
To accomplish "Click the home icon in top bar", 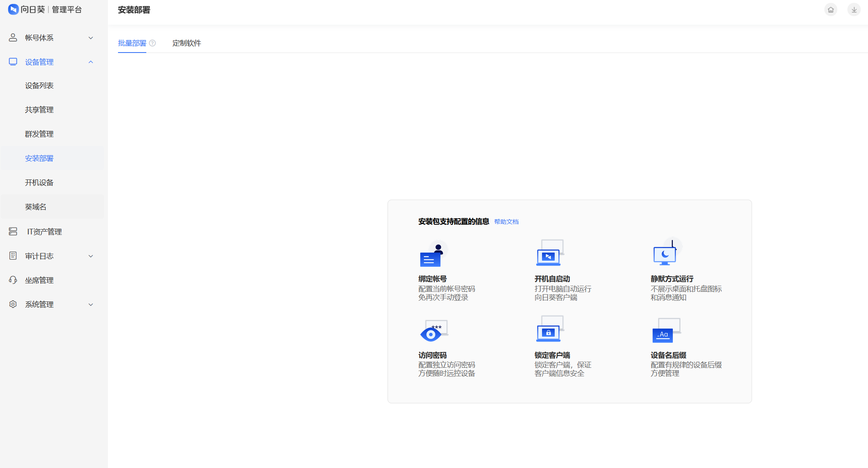I will [831, 10].
